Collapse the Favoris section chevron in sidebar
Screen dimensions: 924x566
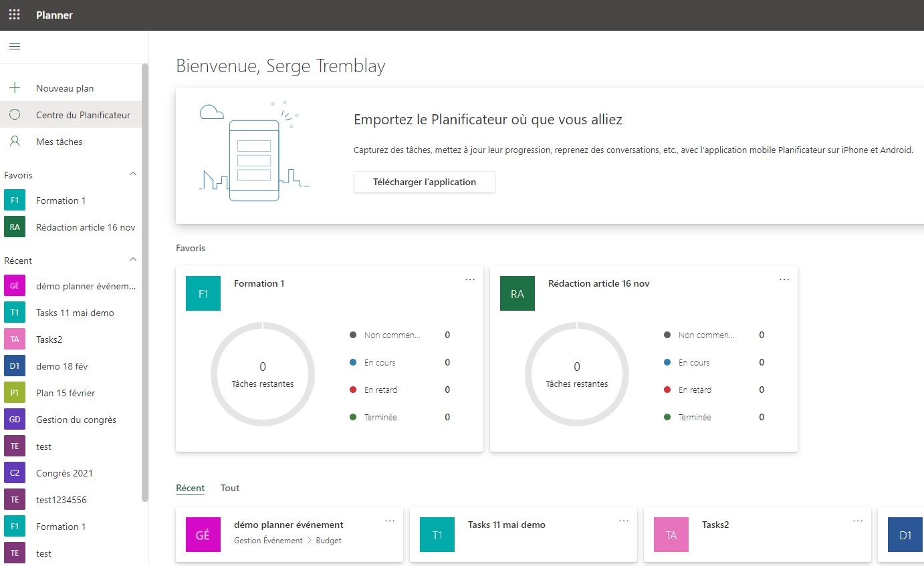132,174
